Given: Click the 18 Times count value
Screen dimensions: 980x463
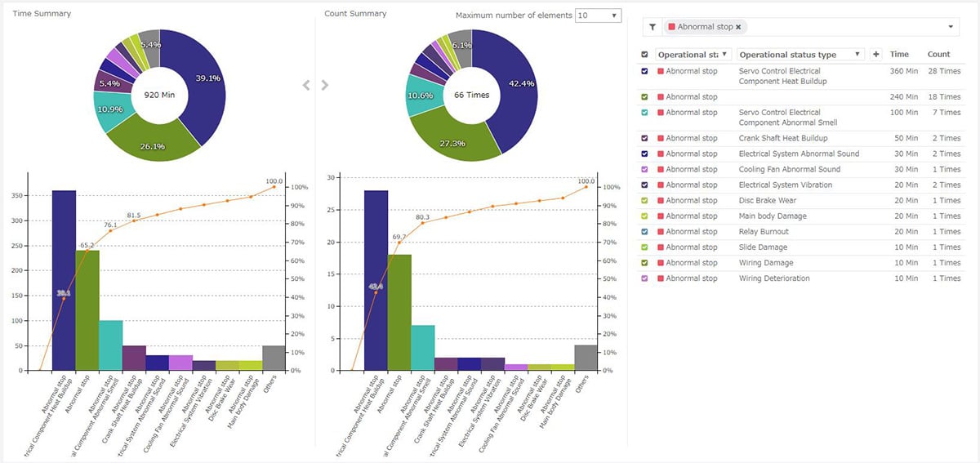Looking at the screenshot, I should (x=944, y=97).
